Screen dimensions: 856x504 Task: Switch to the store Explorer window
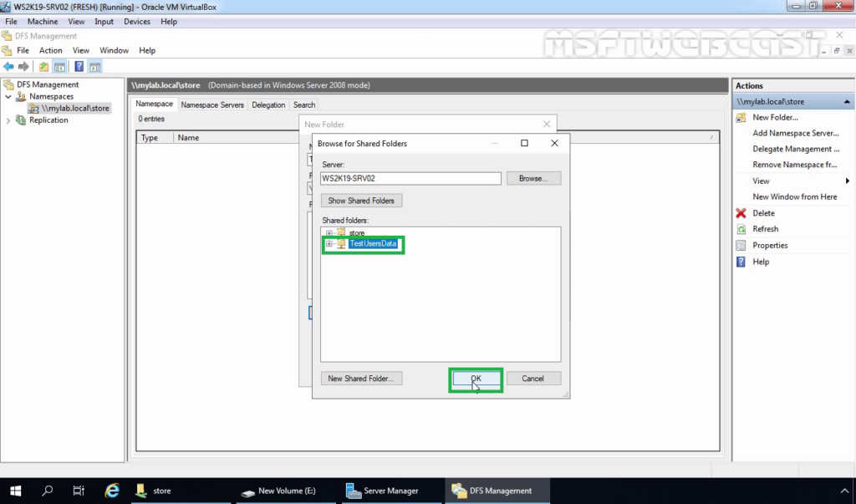coord(181,491)
